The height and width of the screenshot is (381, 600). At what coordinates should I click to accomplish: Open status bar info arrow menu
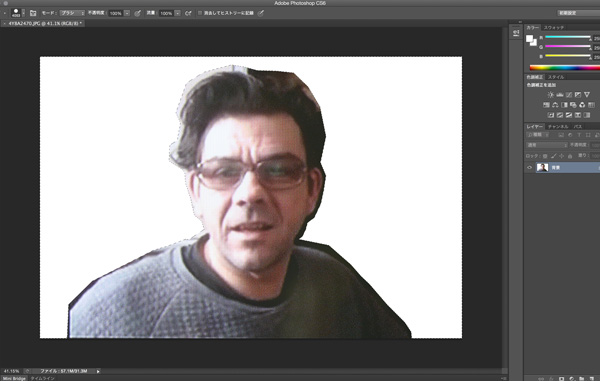coord(98,371)
